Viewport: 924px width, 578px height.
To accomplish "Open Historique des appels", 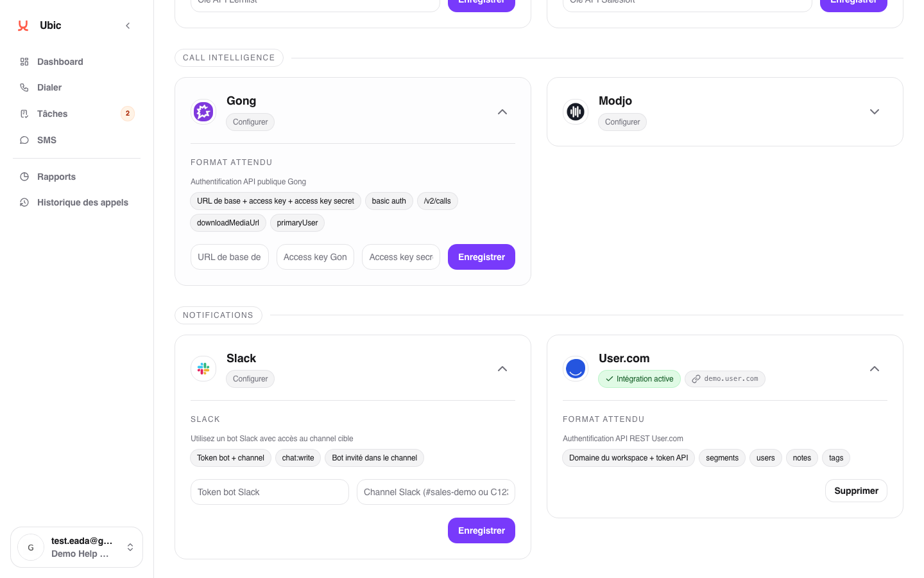I will pyautogui.click(x=83, y=202).
